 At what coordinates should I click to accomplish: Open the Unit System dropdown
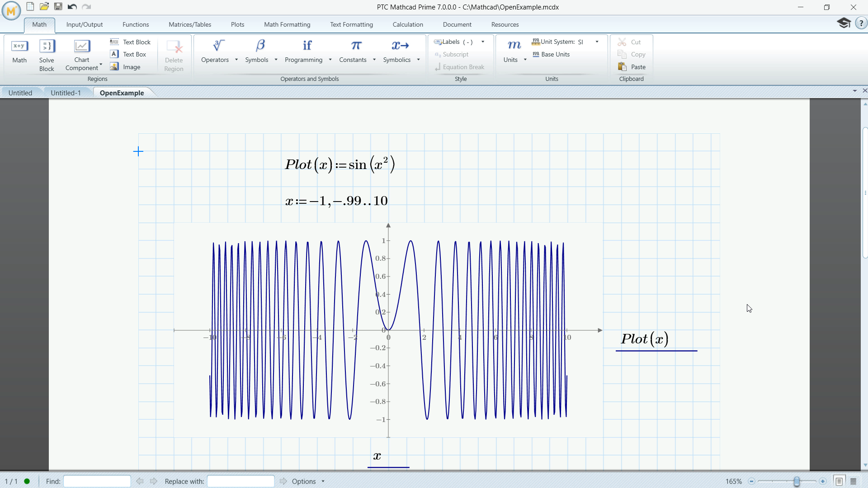pyautogui.click(x=596, y=42)
